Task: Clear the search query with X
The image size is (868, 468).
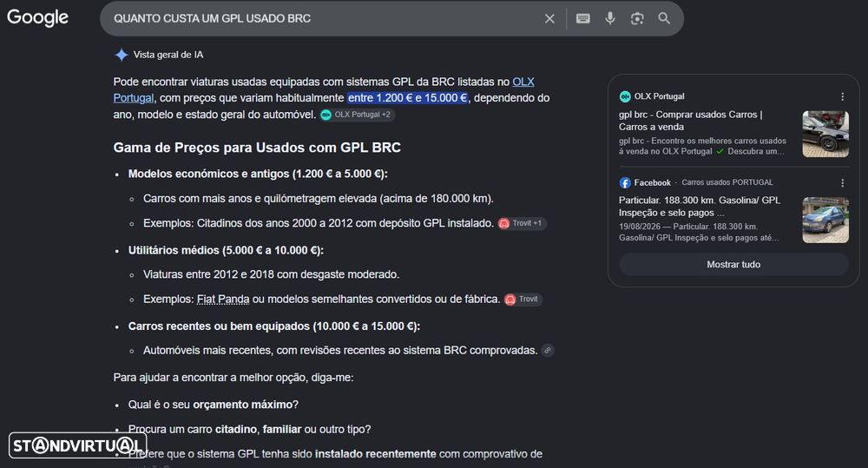Action: click(x=549, y=19)
